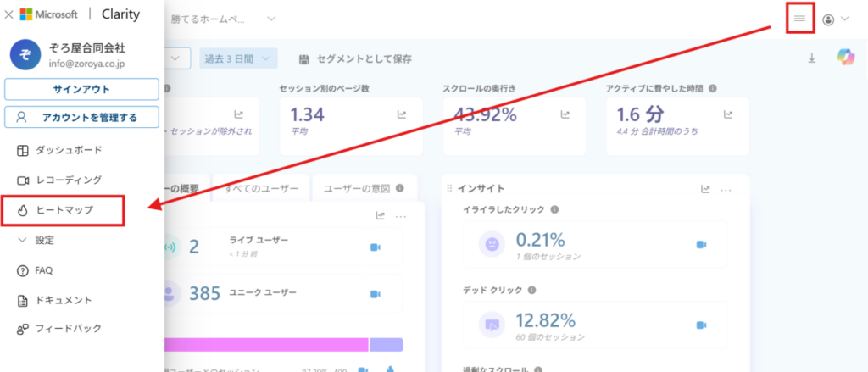
Task: Open the 過去 3 日間 date range dropdown
Action: 238,58
